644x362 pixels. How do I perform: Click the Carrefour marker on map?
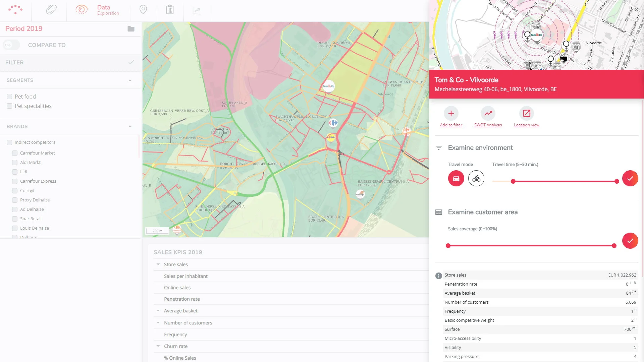click(333, 123)
